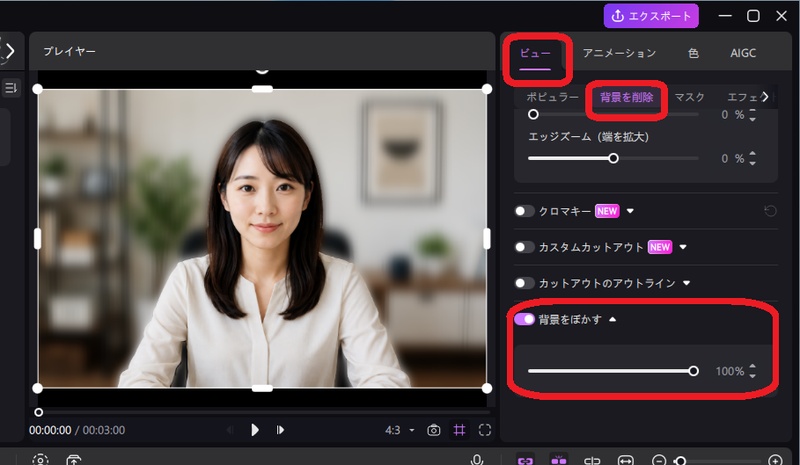Click the bottom-left corner handle of video frame
800x465 pixels.
tap(37, 388)
